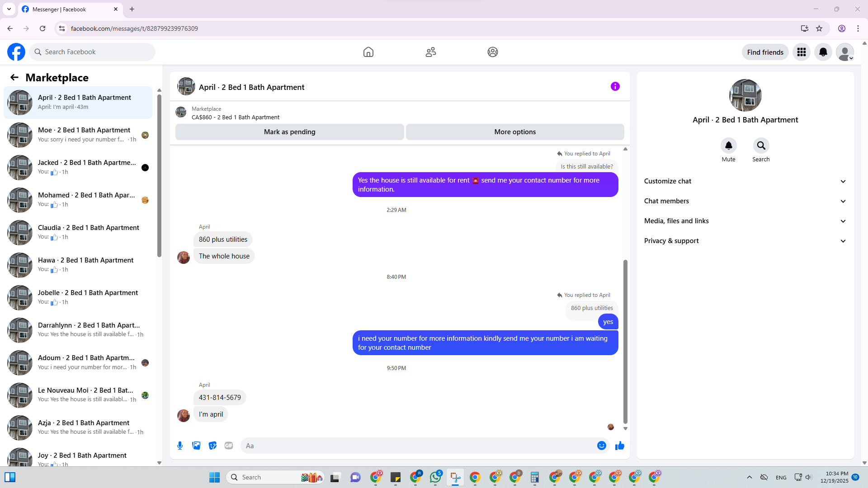Go to Facebook Home tab
This screenshot has height=488, width=868.
point(368,52)
